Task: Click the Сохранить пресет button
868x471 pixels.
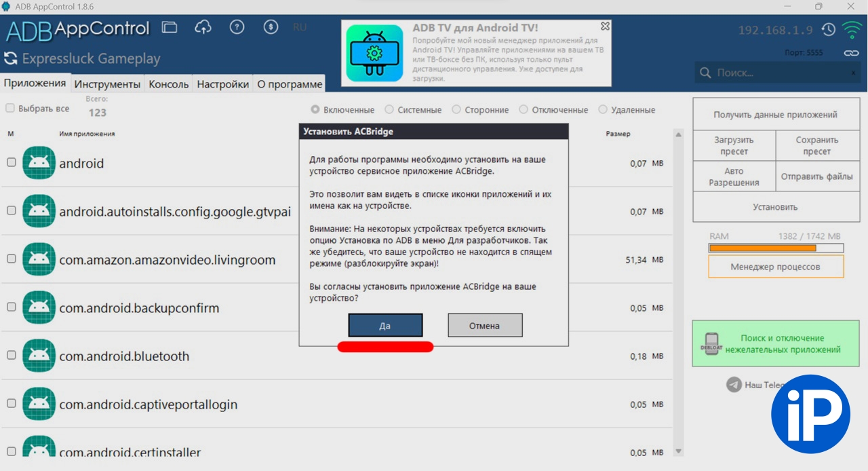Action: point(817,145)
